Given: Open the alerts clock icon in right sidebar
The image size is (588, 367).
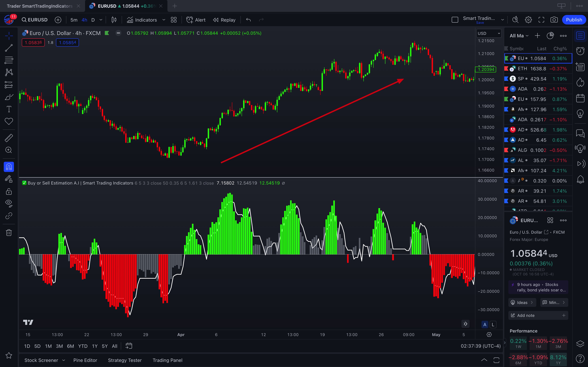Looking at the screenshot, I should [x=580, y=51].
